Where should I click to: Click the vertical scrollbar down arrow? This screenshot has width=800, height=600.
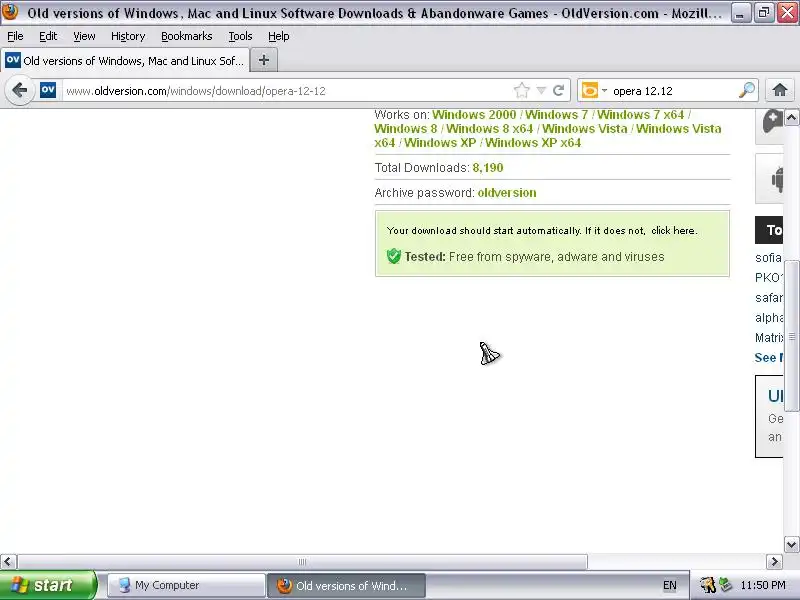click(791, 544)
